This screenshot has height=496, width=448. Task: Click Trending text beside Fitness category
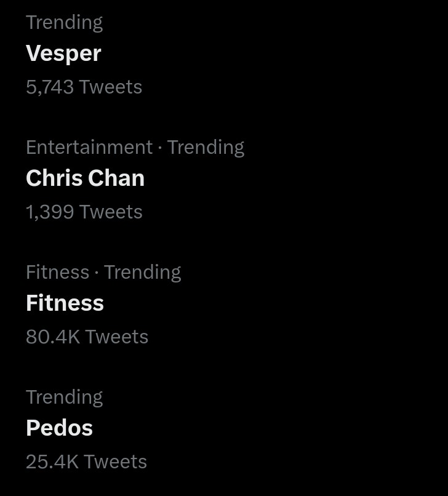tap(143, 273)
